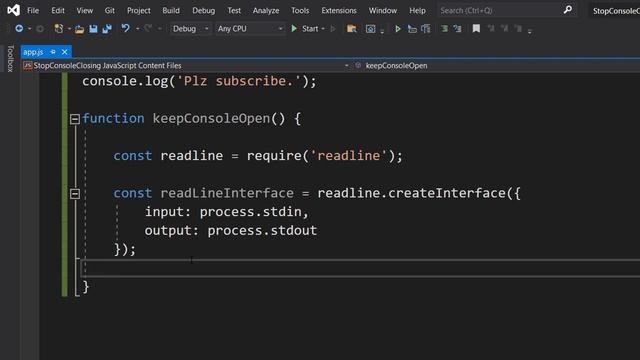The width and height of the screenshot is (640, 360).
Task: Click the Navigate Backward arrow icon
Action: click(19, 29)
